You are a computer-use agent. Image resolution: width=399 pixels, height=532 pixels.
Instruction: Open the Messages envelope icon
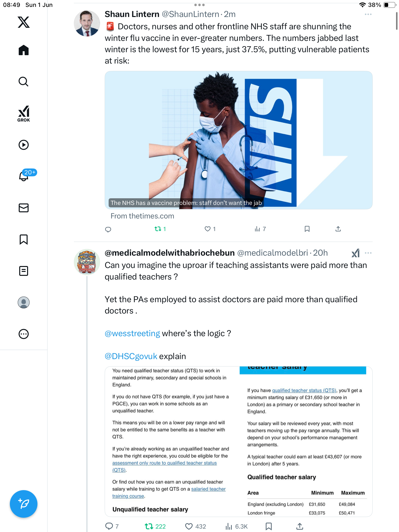click(x=24, y=208)
